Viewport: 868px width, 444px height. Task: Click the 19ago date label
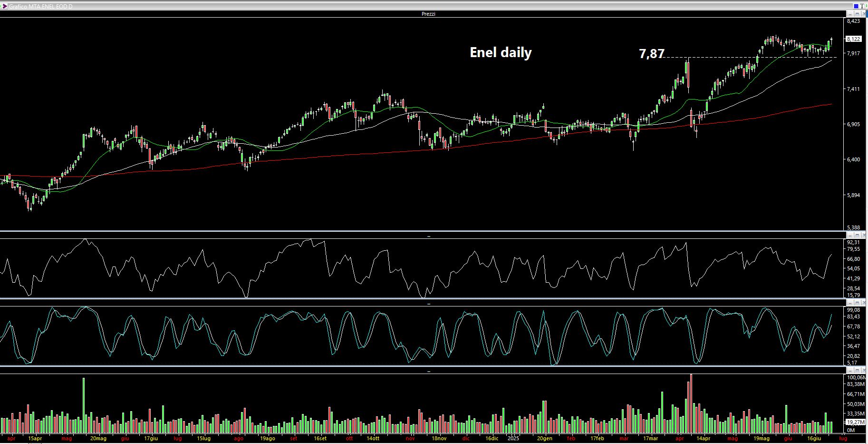pos(267,439)
